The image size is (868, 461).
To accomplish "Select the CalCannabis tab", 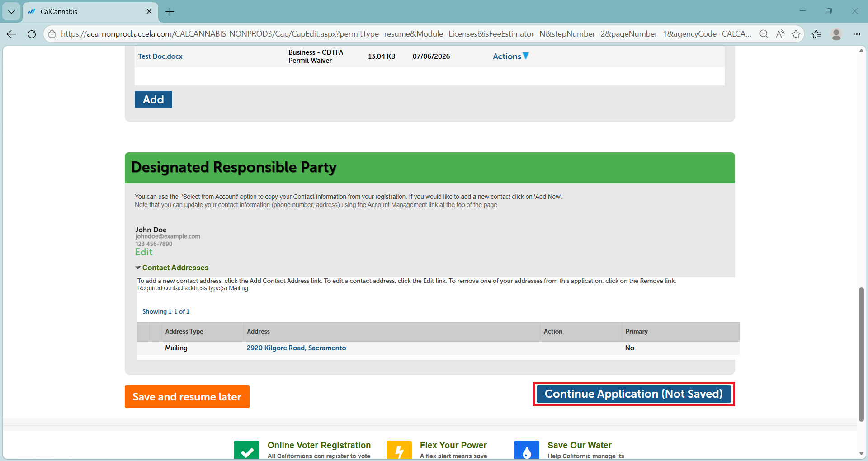I will point(90,12).
